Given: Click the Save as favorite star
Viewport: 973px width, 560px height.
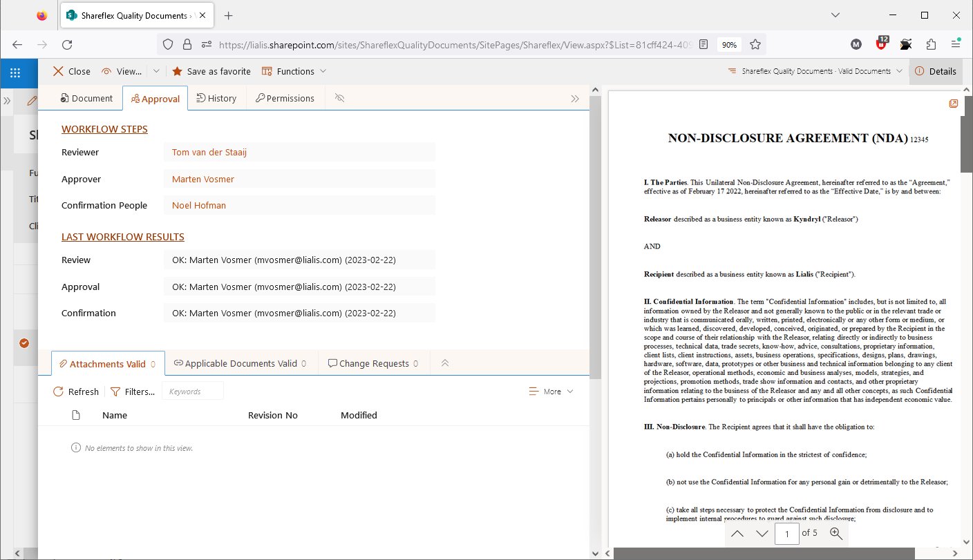Looking at the screenshot, I should 211,71.
